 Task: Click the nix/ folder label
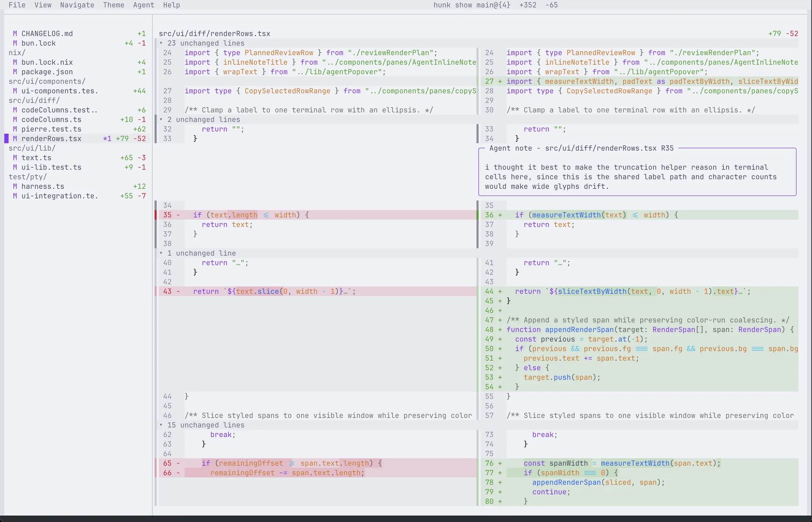[17, 53]
